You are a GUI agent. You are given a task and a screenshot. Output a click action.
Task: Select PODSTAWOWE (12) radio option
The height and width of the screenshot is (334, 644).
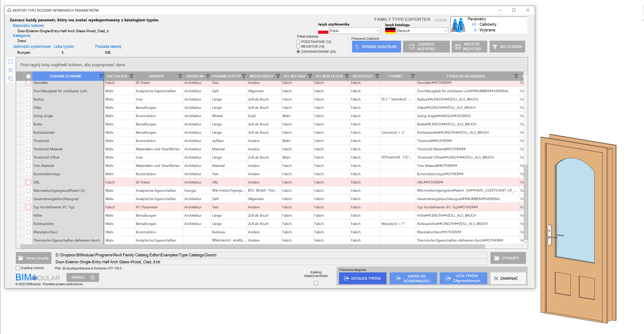click(298, 42)
